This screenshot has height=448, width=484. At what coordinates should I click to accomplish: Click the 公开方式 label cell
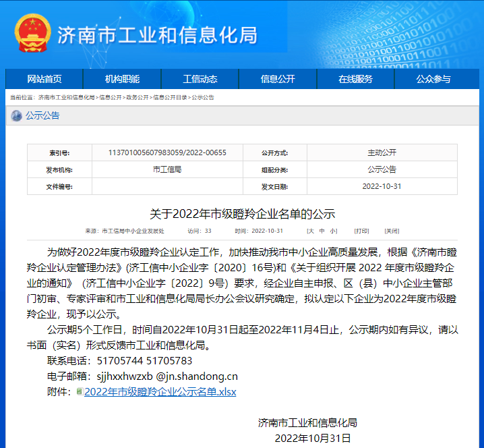[275, 152]
